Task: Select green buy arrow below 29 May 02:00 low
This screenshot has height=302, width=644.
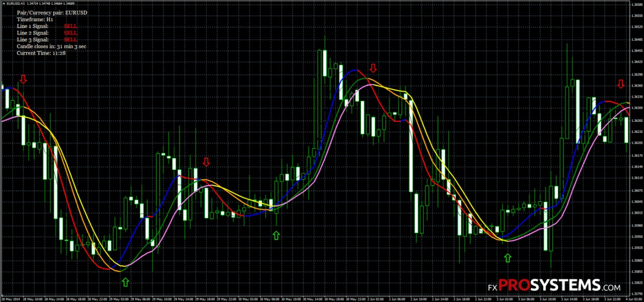Action: click(x=125, y=282)
